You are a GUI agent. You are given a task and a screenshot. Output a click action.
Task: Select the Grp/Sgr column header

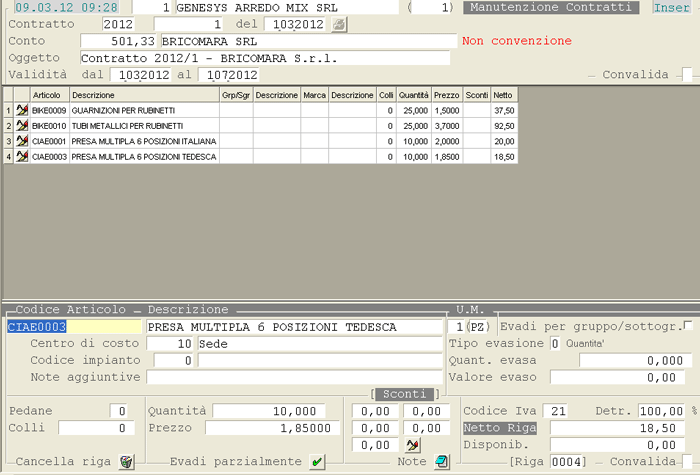point(236,95)
